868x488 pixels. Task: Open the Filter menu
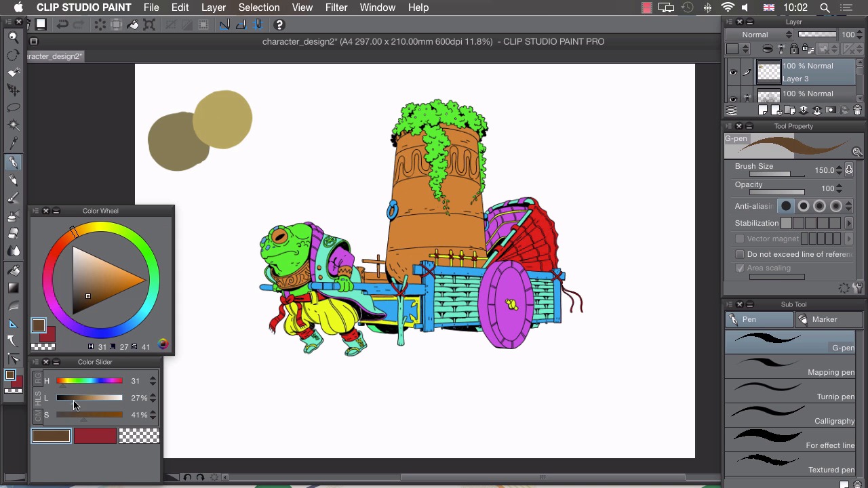pyautogui.click(x=336, y=7)
